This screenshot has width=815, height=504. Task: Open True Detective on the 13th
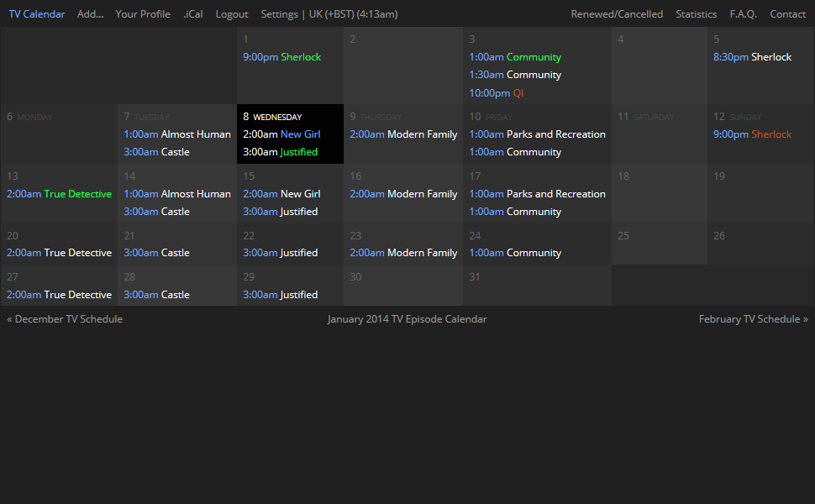pos(77,194)
